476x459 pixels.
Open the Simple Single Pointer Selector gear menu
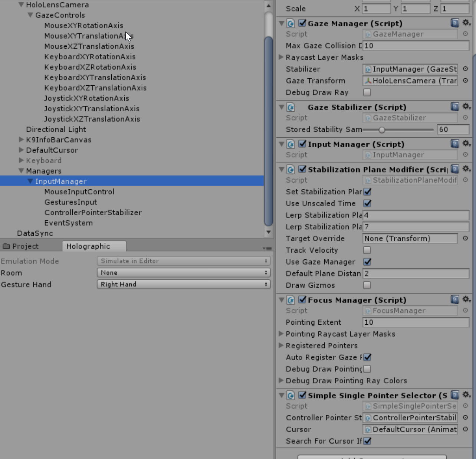pos(466,395)
